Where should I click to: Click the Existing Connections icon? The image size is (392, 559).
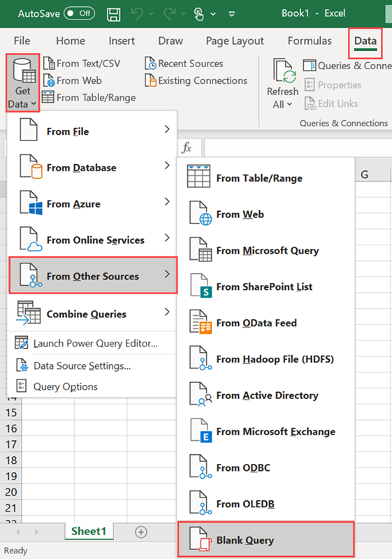150,80
